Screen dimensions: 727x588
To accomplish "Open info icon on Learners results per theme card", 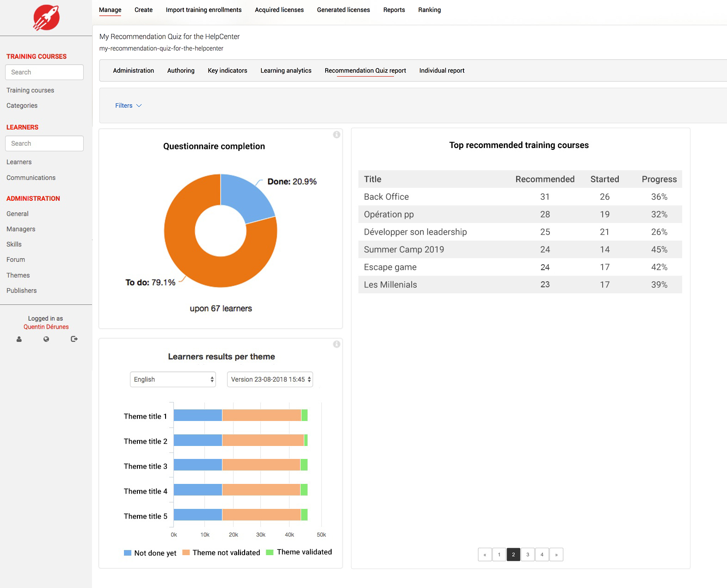I will [x=337, y=344].
